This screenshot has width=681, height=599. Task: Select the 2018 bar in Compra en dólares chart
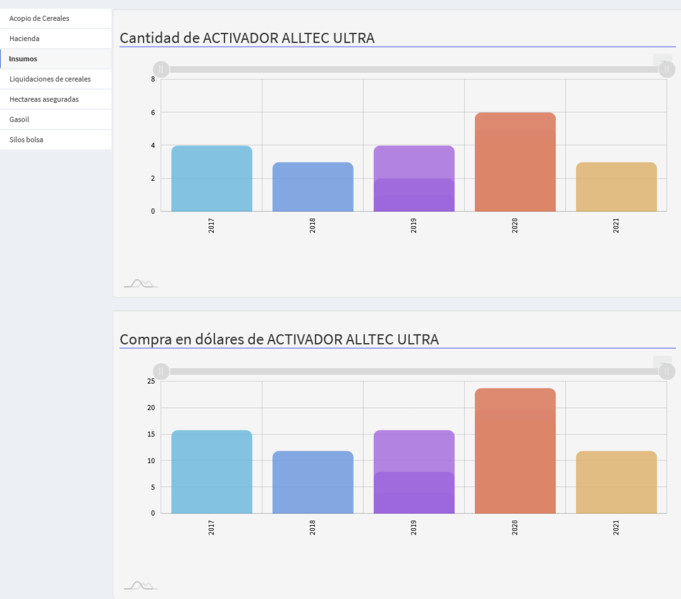click(313, 482)
